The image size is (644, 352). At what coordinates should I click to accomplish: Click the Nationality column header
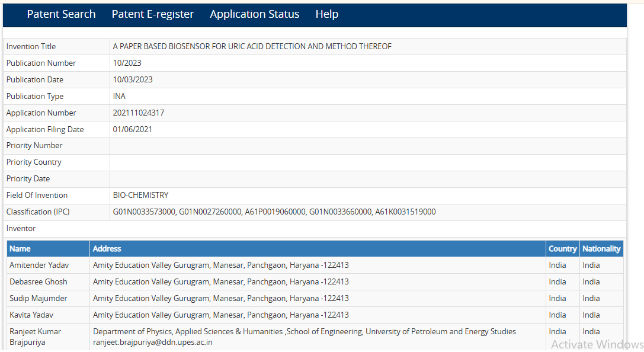click(x=601, y=249)
